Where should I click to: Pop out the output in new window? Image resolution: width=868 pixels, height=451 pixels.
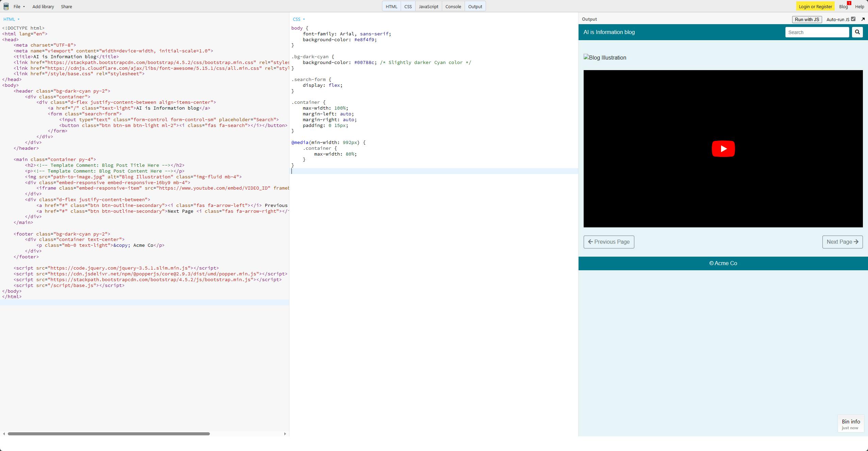[x=863, y=19]
